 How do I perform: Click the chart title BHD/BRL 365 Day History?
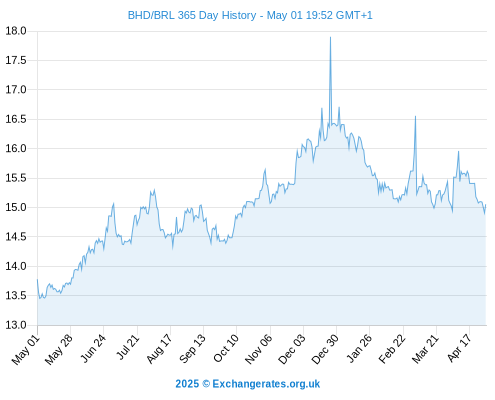coord(192,15)
